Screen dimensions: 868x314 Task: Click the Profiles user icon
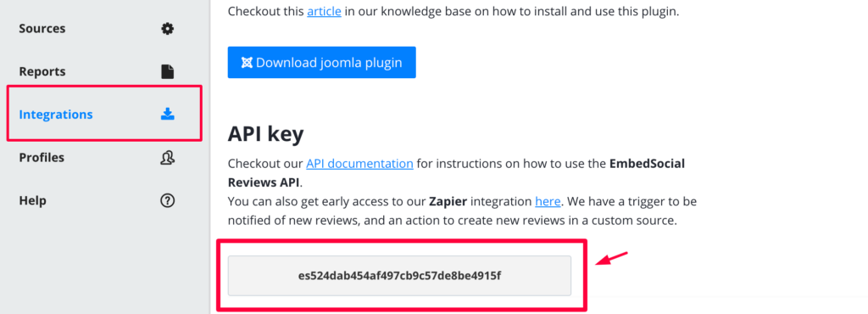(x=167, y=157)
